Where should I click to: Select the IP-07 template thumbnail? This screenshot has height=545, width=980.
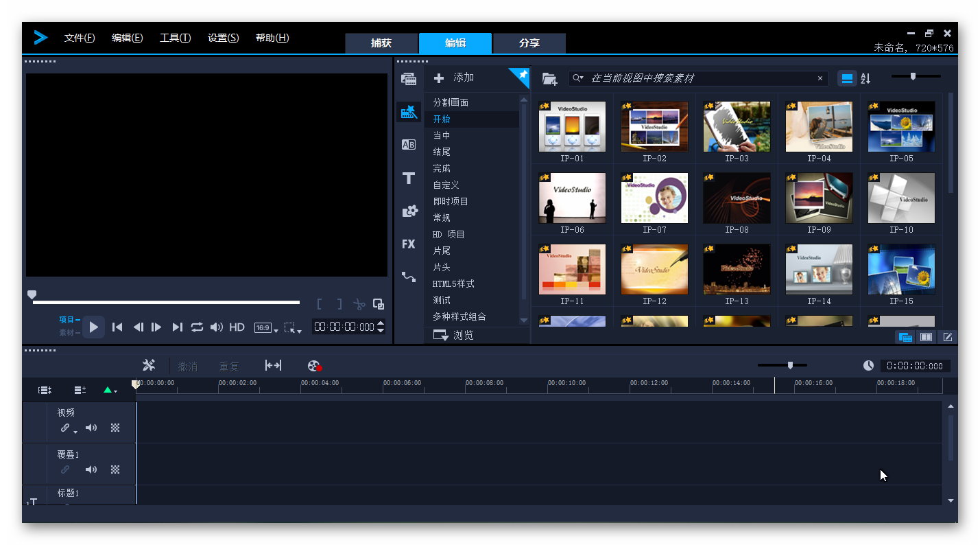[x=654, y=198]
